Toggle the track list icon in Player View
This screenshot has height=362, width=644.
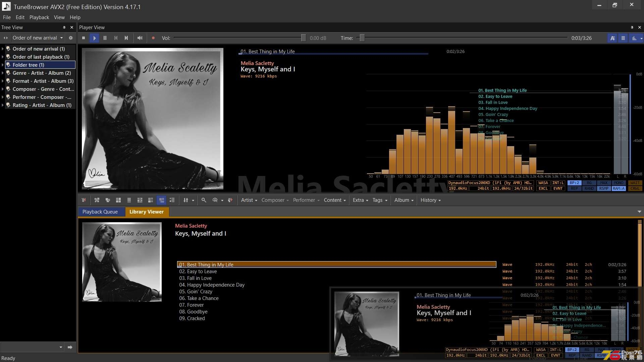tap(623, 38)
